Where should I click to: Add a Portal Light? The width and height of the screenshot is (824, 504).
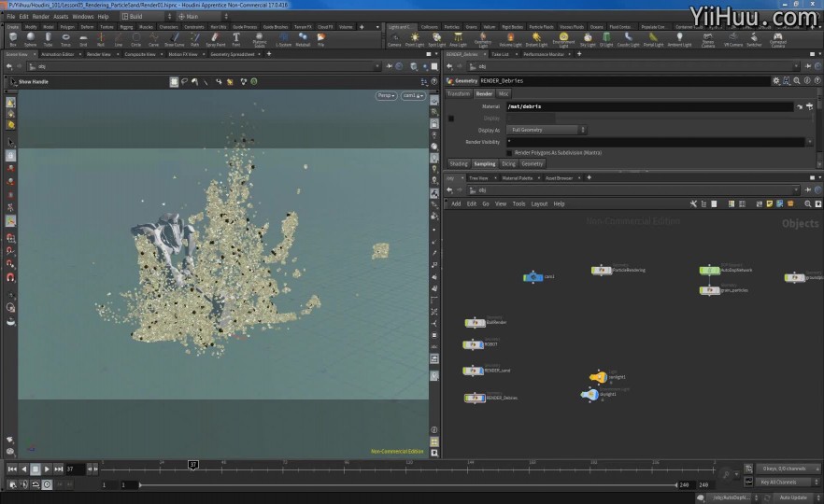point(653,39)
